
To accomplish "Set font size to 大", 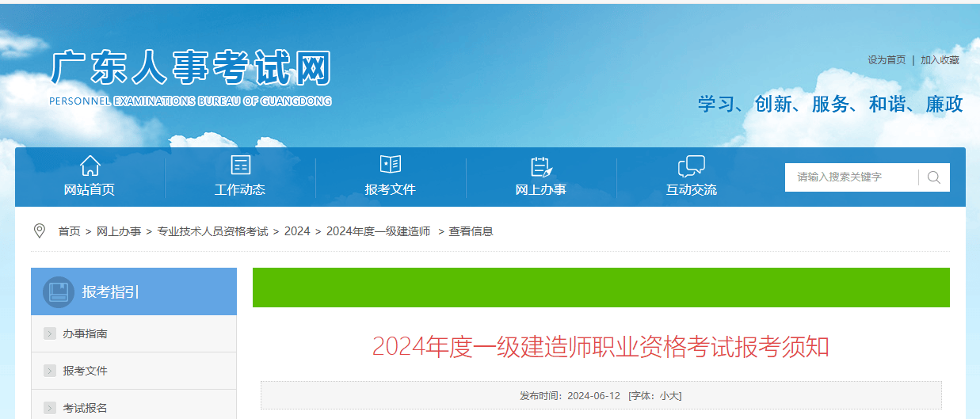I will point(676,396).
